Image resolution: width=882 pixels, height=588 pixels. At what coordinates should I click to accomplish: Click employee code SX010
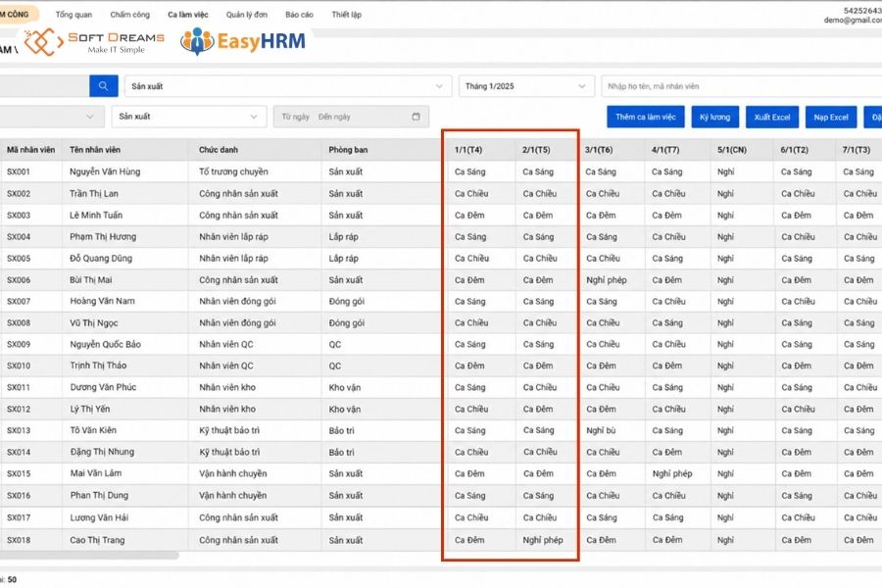[x=19, y=366]
